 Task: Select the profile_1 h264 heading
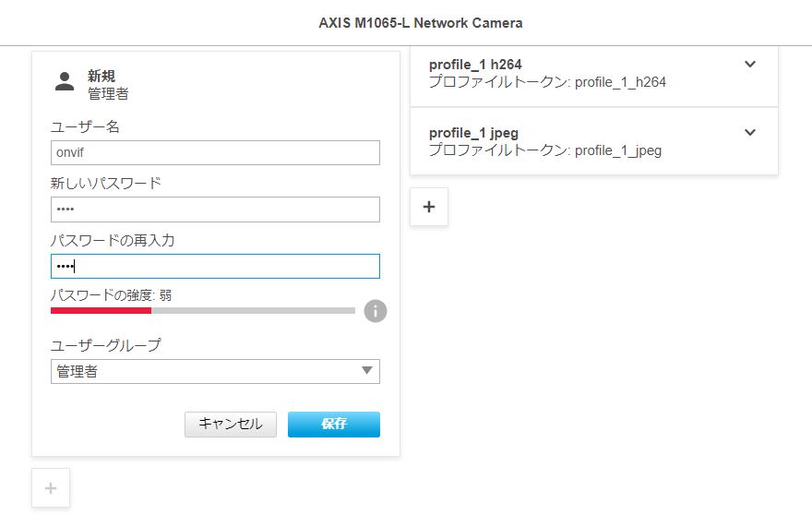[x=475, y=65]
